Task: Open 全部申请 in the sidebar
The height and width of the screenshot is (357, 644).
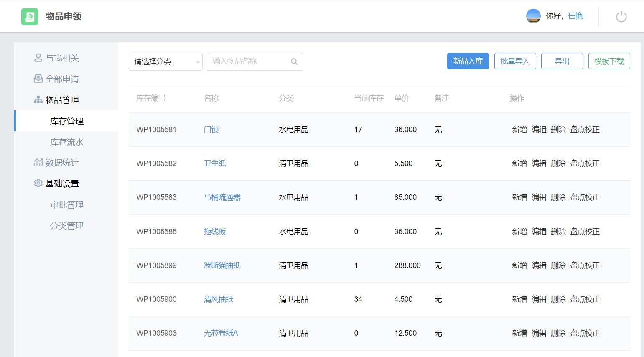Action: pos(62,79)
